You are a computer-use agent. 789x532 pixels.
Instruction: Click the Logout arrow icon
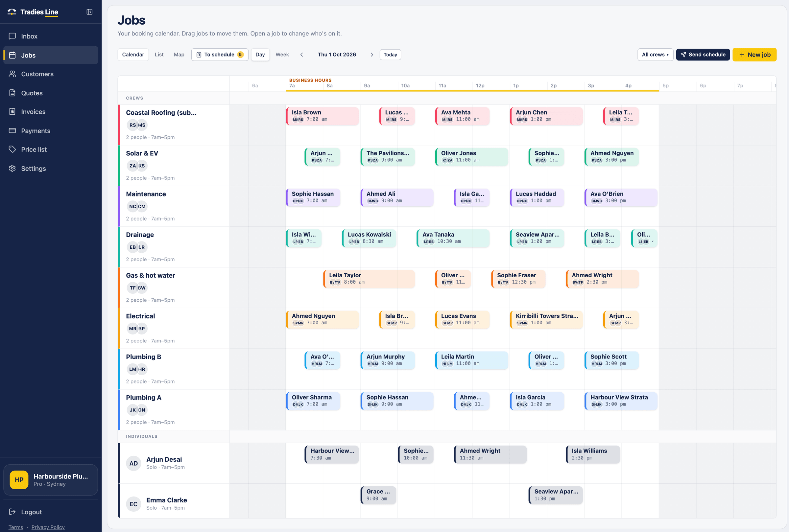12,512
